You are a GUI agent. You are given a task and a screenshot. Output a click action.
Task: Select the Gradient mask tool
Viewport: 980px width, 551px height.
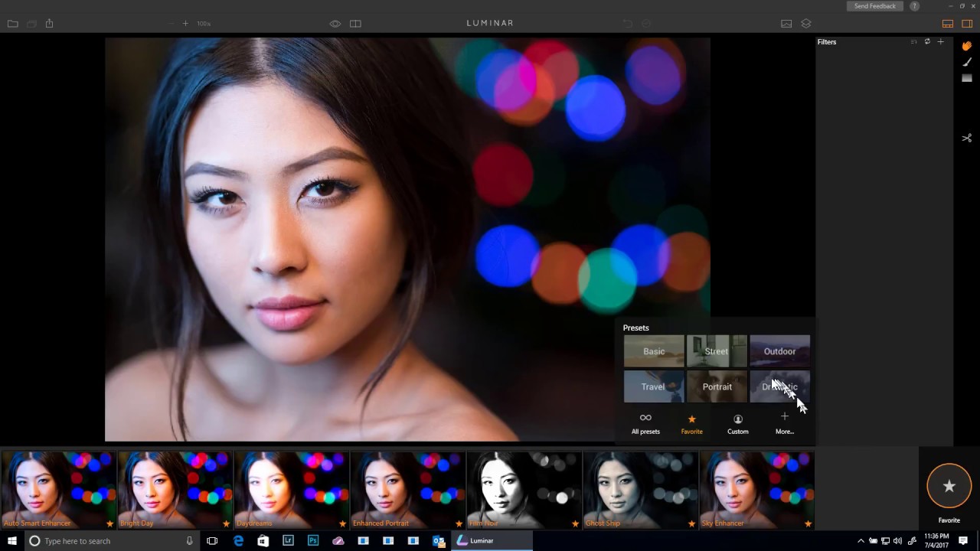[967, 78]
